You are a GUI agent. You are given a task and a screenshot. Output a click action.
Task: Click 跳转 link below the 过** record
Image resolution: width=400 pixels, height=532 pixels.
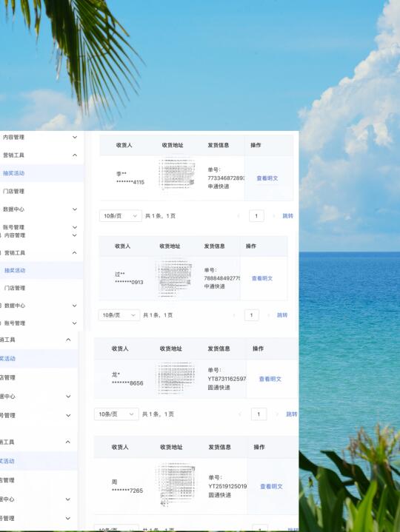[x=282, y=315]
